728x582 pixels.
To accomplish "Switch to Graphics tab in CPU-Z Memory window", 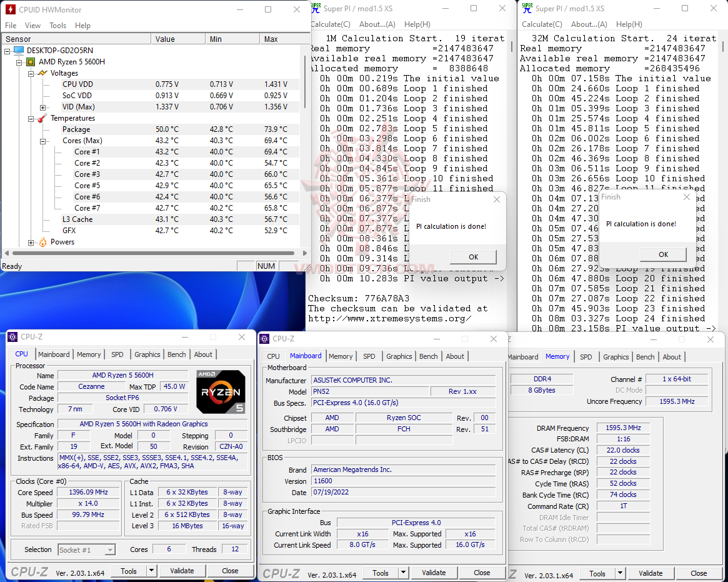I will [616, 357].
